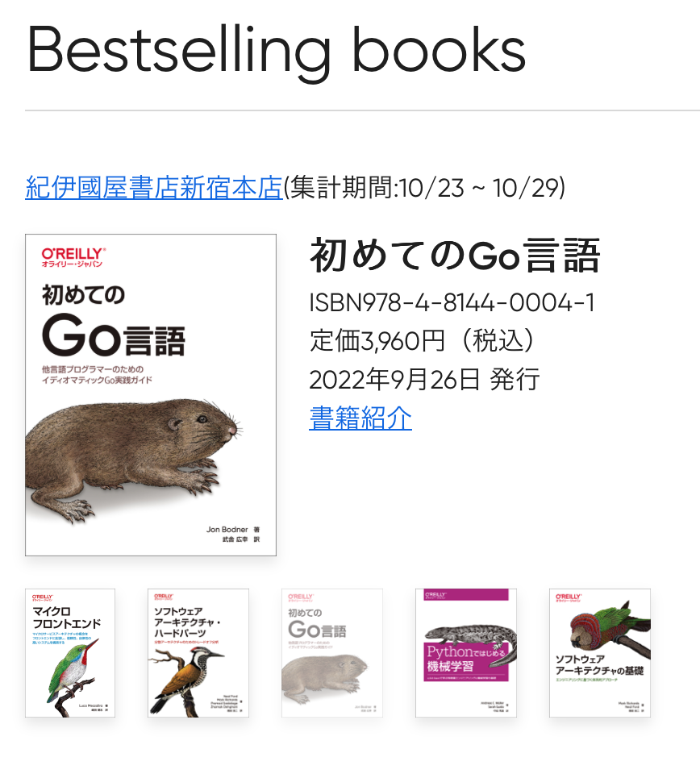This screenshot has width=700, height=774.
Task: Open the 書籍紹介 book introduction link
Action: pyautogui.click(x=360, y=418)
